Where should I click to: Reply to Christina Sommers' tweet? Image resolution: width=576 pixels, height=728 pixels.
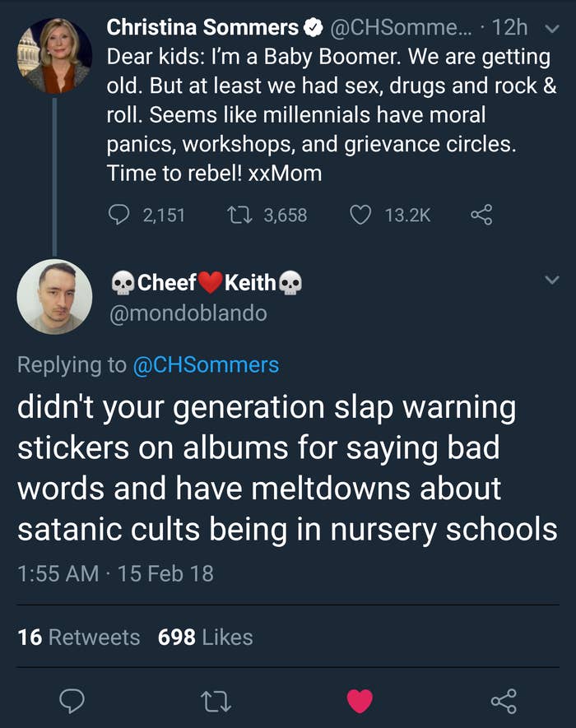coord(119,215)
